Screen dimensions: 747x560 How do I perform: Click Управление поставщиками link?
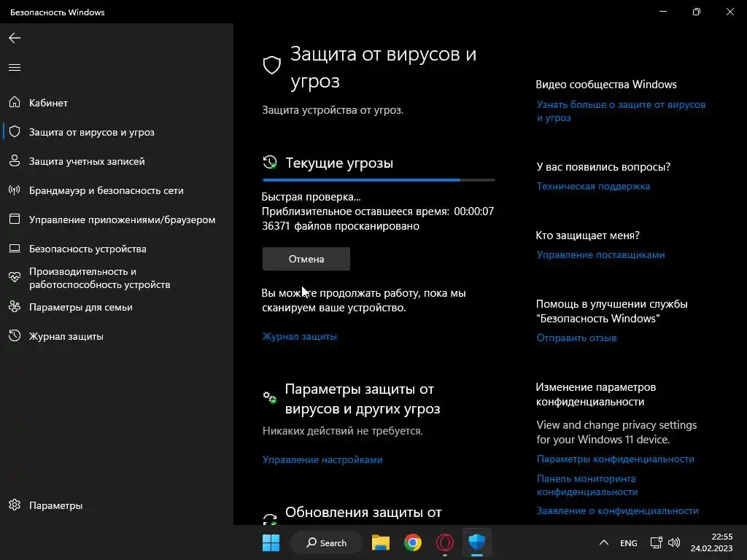[x=601, y=254]
